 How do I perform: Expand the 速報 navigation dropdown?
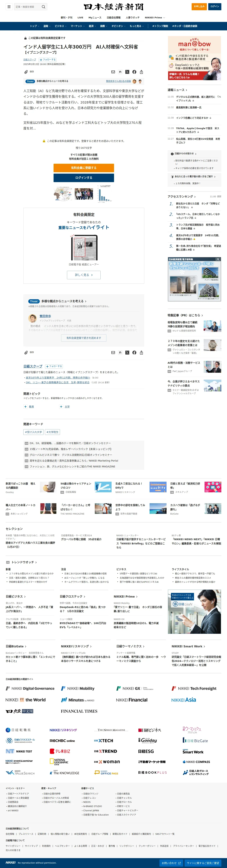(x=47, y=26)
